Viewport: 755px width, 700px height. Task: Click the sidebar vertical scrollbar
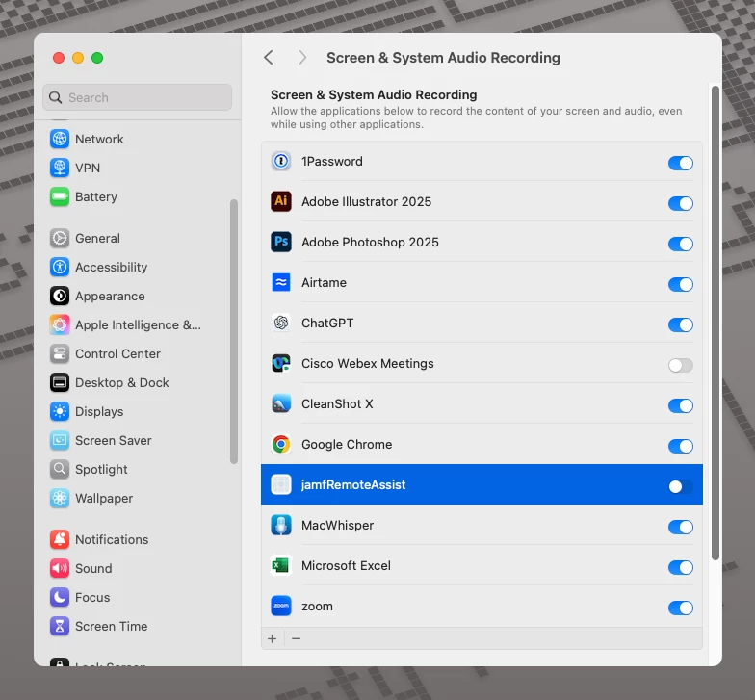[233, 331]
